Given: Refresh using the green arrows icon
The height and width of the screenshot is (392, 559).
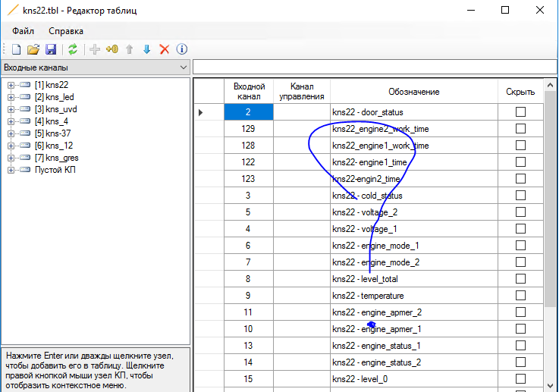Looking at the screenshot, I should 73,49.
